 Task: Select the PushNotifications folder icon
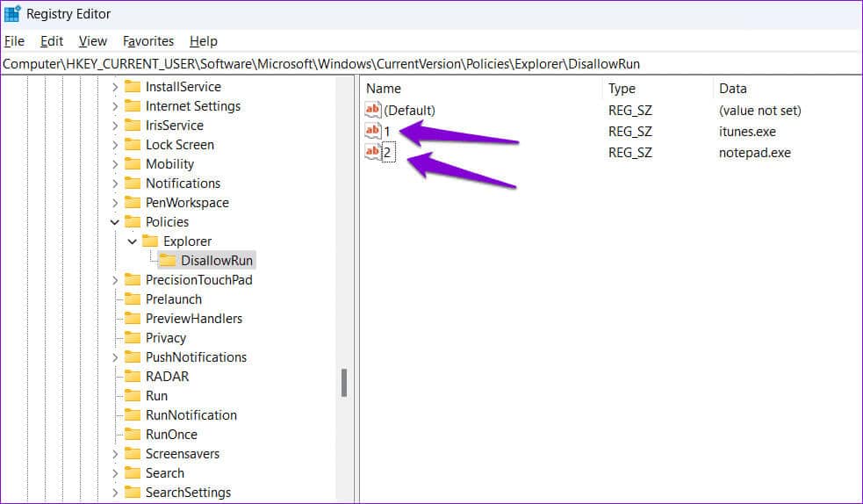[x=133, y=356]
